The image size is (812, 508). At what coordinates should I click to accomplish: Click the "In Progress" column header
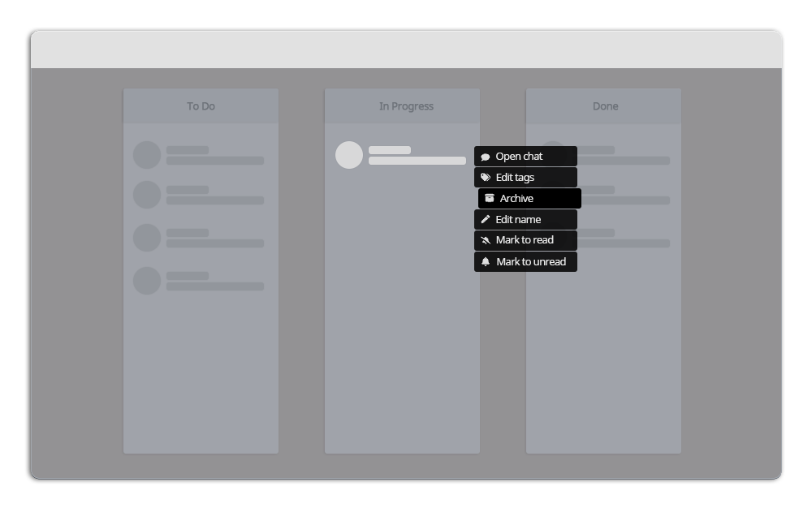pyautogui.click(x=406, y=106)
